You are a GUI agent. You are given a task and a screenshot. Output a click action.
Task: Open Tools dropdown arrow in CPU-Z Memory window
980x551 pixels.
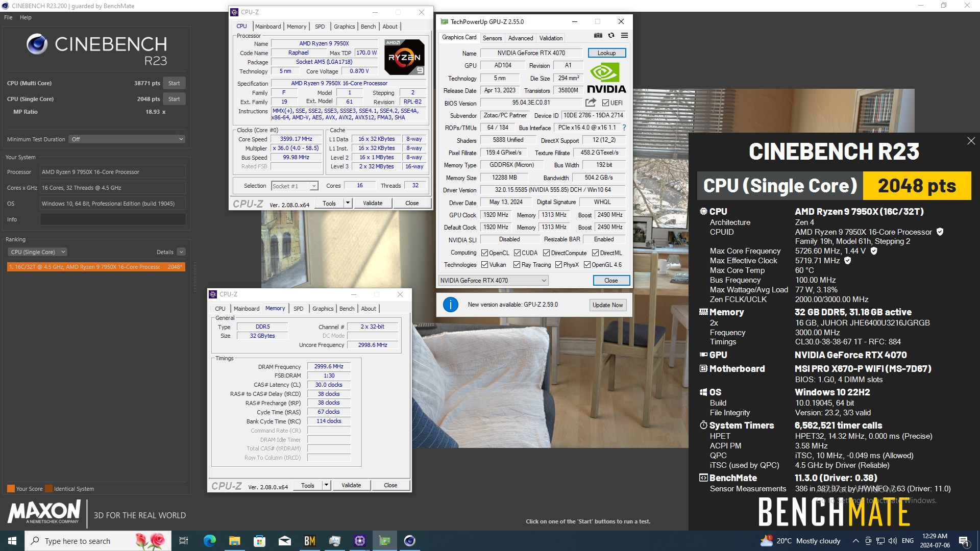pos(326,485)
